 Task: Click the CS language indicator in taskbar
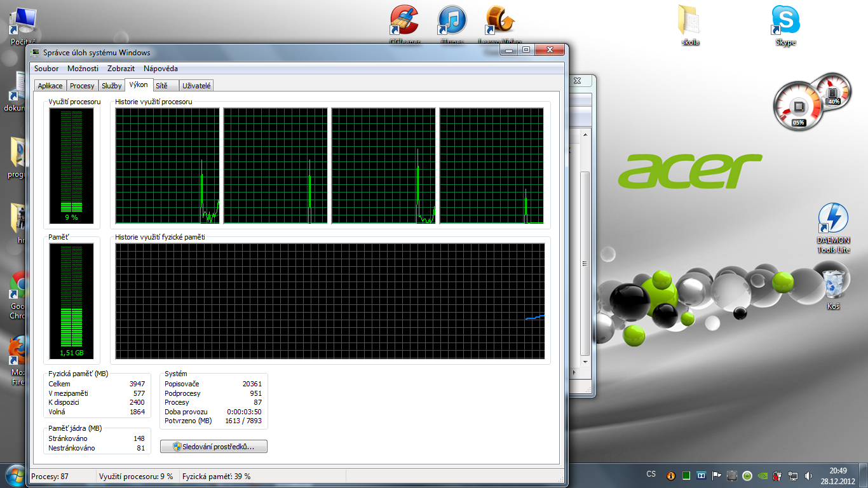coord(651,474)
